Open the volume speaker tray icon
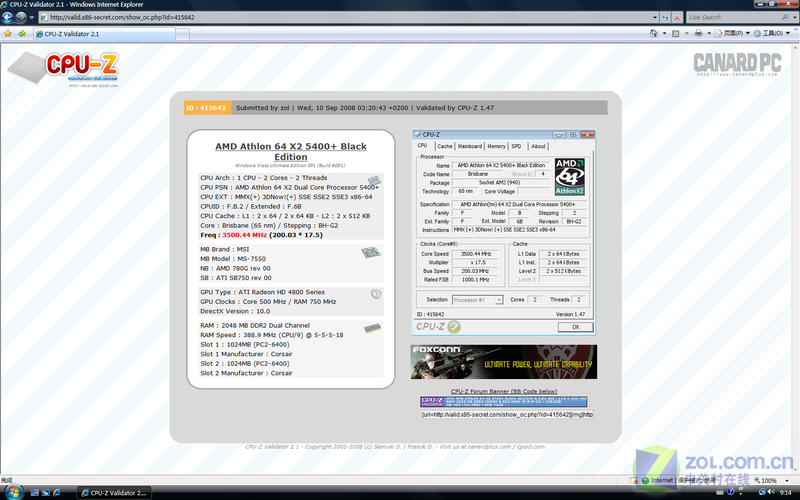 click(x=771, y=492)
